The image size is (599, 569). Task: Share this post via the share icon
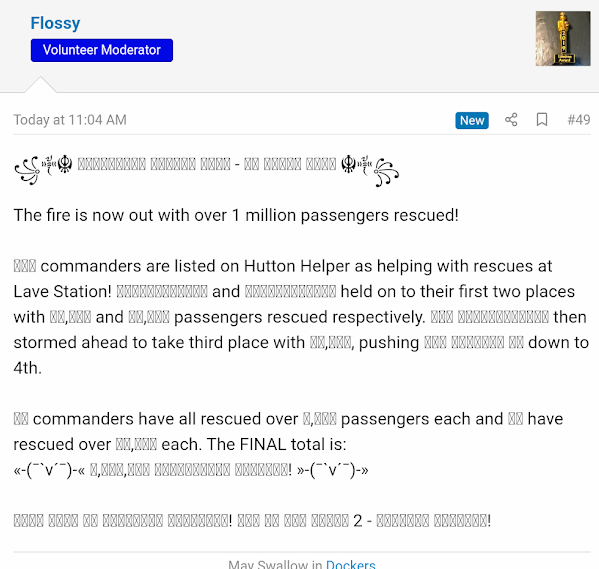point(511,120)
